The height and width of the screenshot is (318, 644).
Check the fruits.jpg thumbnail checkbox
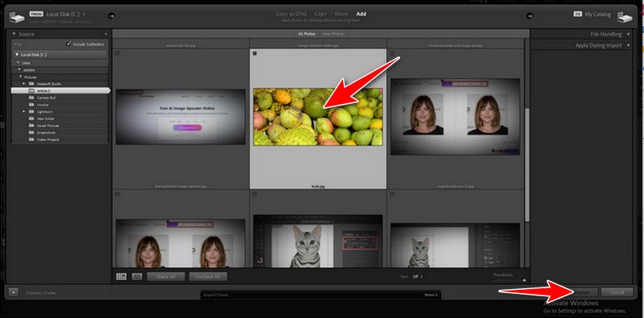254,53
